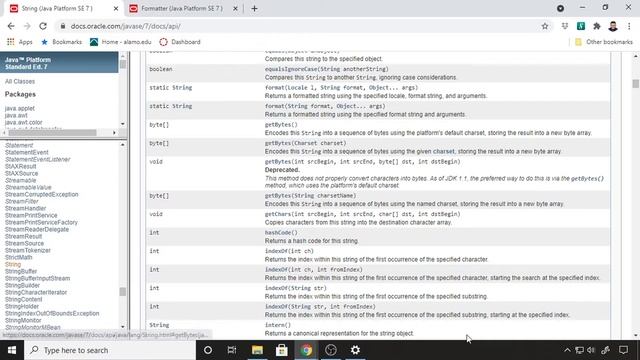Screen dimensions: 640x360
Task: Open indexOf(int ch) method link
Action: pyautogui.click(x=289, y=251)
